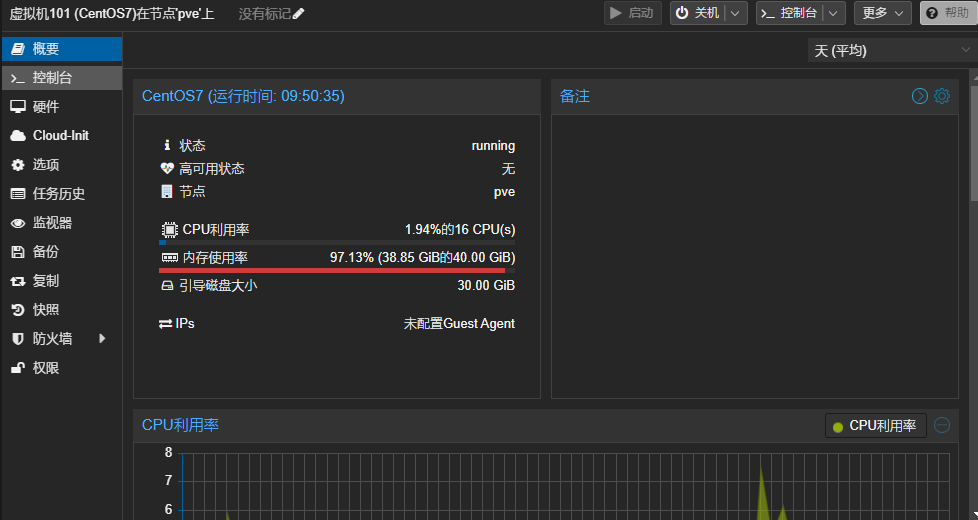Image resolution: width=978 pixels, height=520 pixels.
Task: Click the CPU utilization progress bar
Action: tap(337, 243)
